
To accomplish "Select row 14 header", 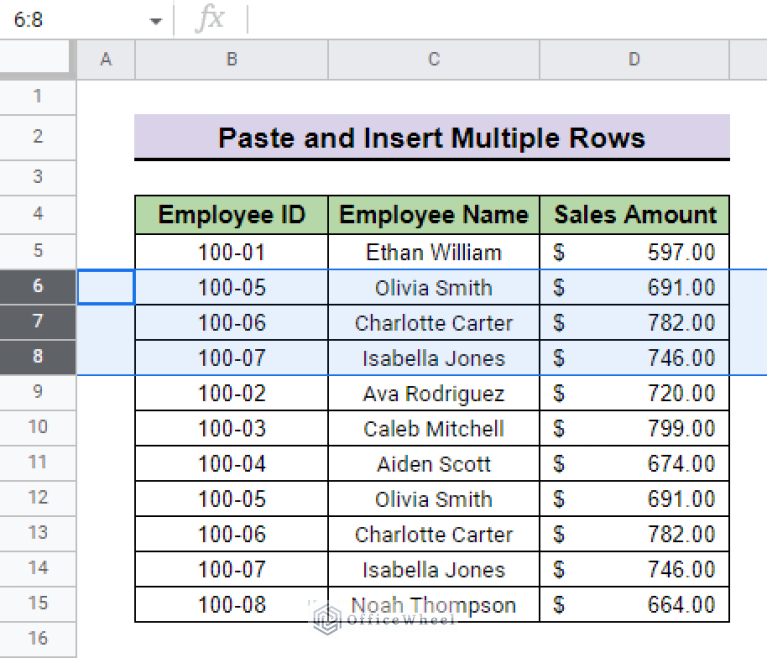I will (x=38, y=568).
